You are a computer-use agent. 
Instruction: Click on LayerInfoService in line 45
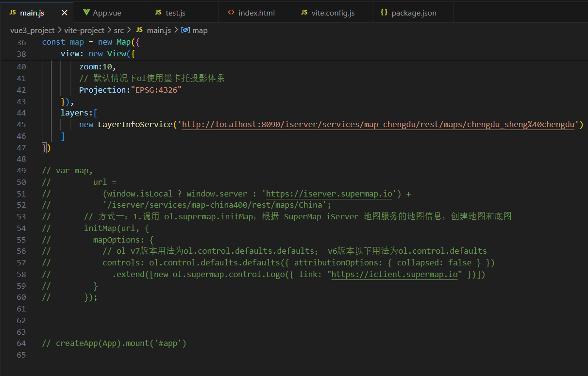click(135, 125)
